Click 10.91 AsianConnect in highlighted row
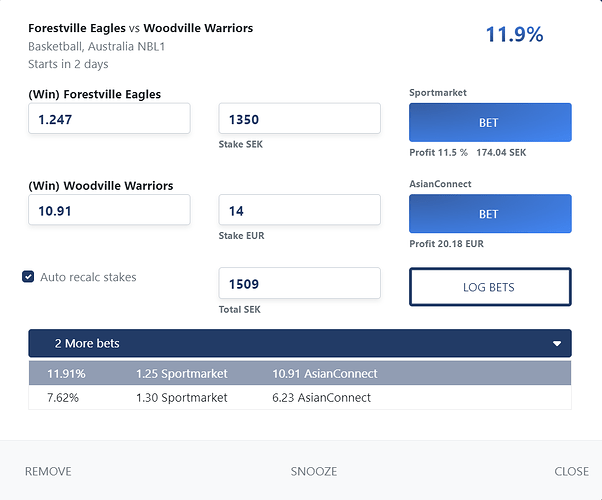This screenshot has width=602, height=500. 324,374
